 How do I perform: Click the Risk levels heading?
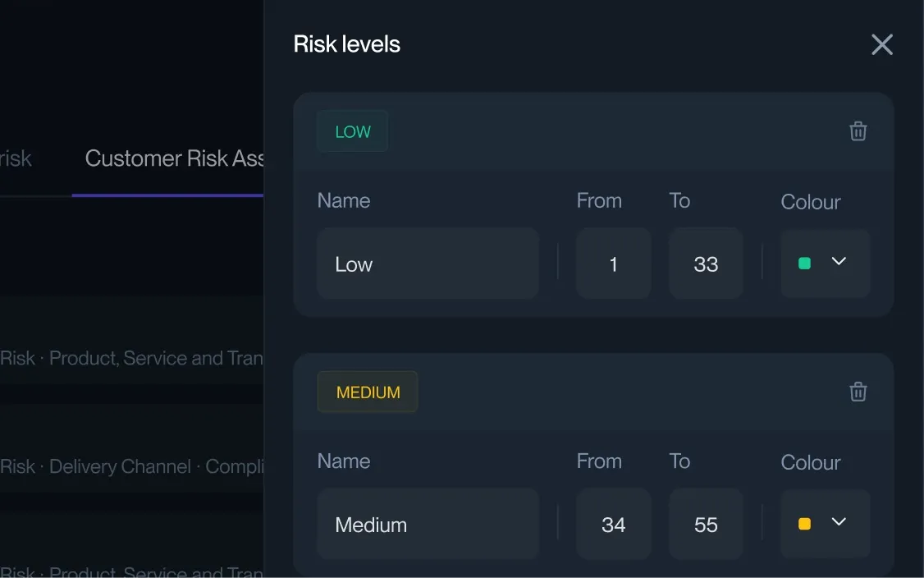tap(346, 44)
